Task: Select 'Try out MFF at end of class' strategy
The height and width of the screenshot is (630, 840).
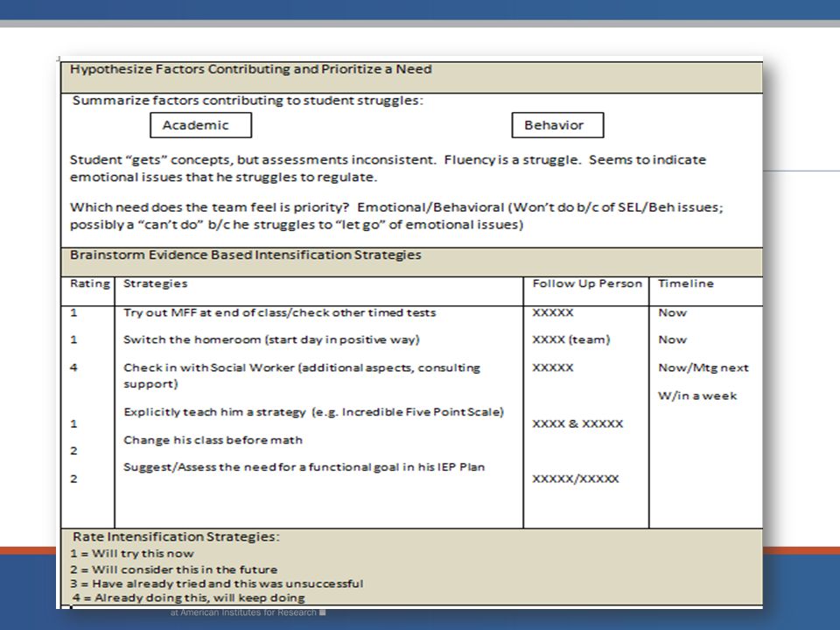Action: 280,312
